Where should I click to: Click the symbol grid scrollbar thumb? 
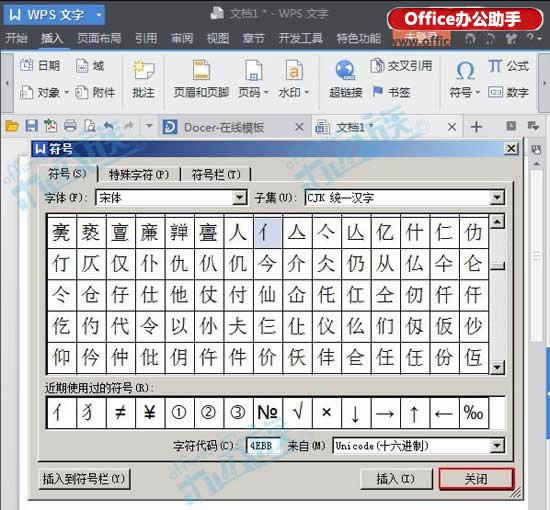[497, 267]
